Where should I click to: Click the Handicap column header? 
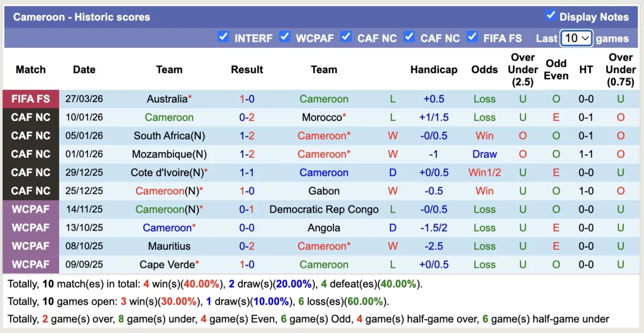click(434, 69)
